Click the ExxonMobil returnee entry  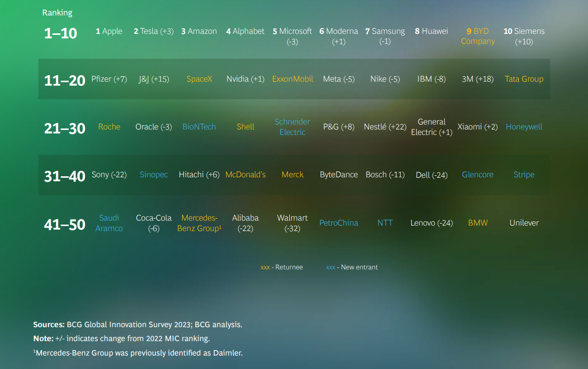292,79
